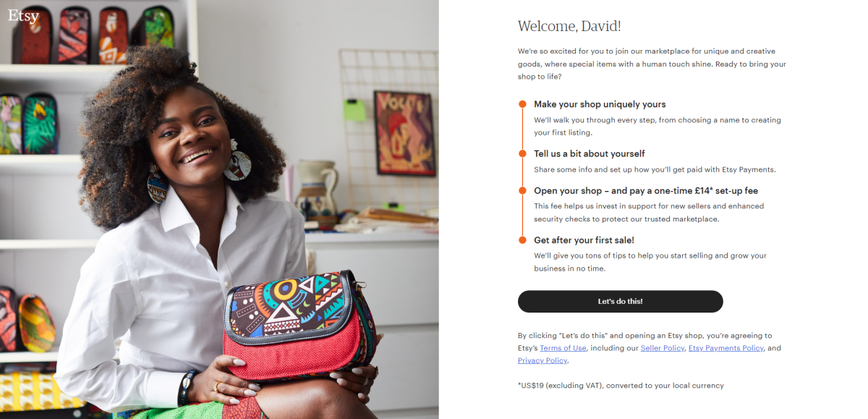This screenshot has width=868, height=419.
Task: Select the orange dot beside "Get after your first sale!"
Action: (522, 240)
